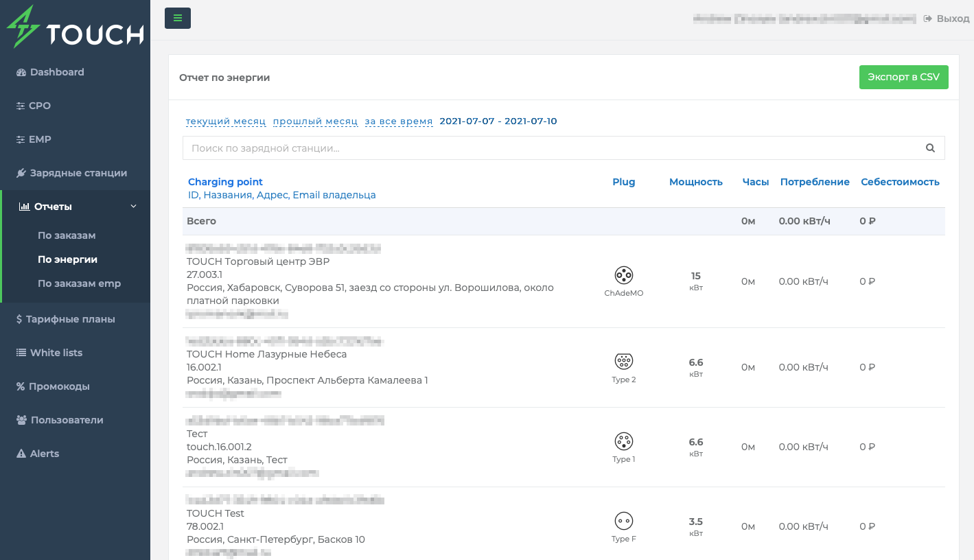Click the plug icon by Зарядные станции
The height and width of the screenshot is (560, 974).
[21, 173]
